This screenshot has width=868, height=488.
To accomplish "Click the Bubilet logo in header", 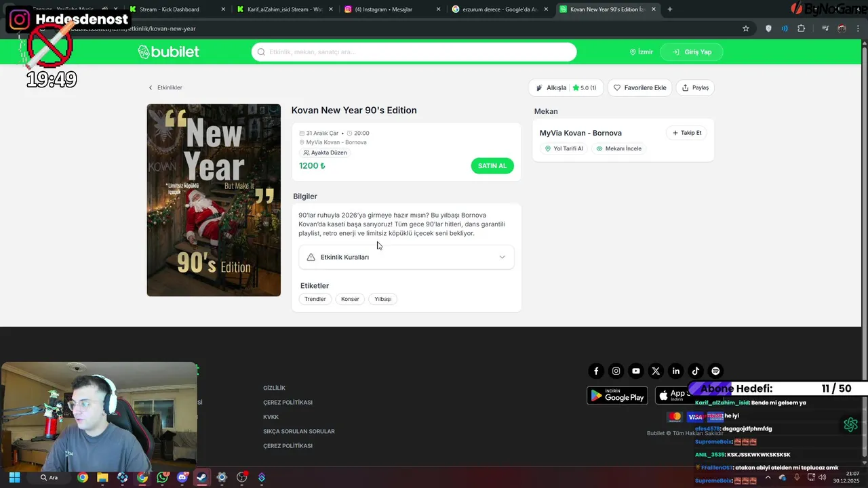I will pos(169,52).
